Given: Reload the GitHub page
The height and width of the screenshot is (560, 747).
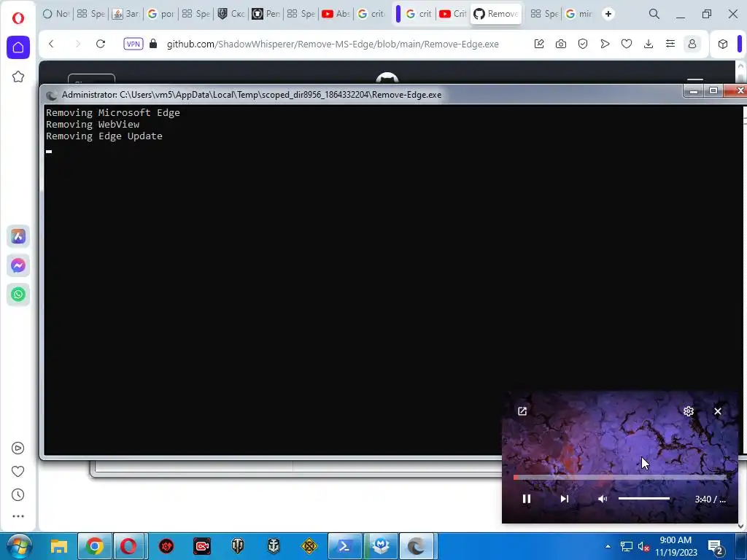Looking at the screenshot, I should click(x=101, y=44).
